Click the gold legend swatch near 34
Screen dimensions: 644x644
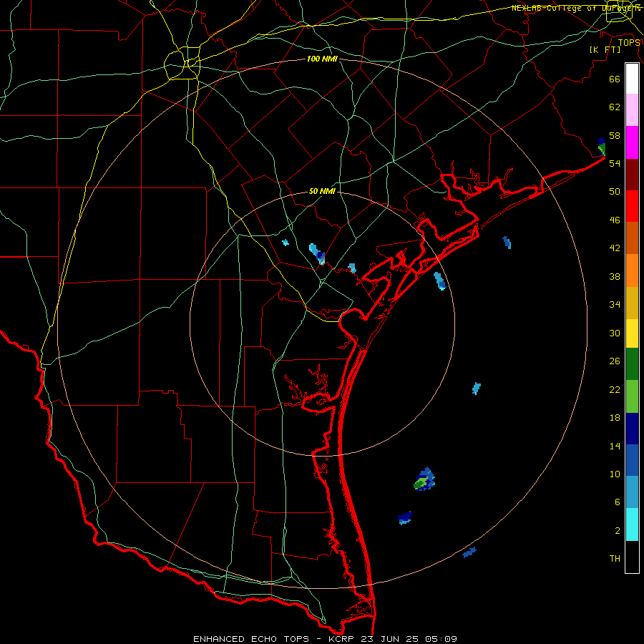pos(632,303)
